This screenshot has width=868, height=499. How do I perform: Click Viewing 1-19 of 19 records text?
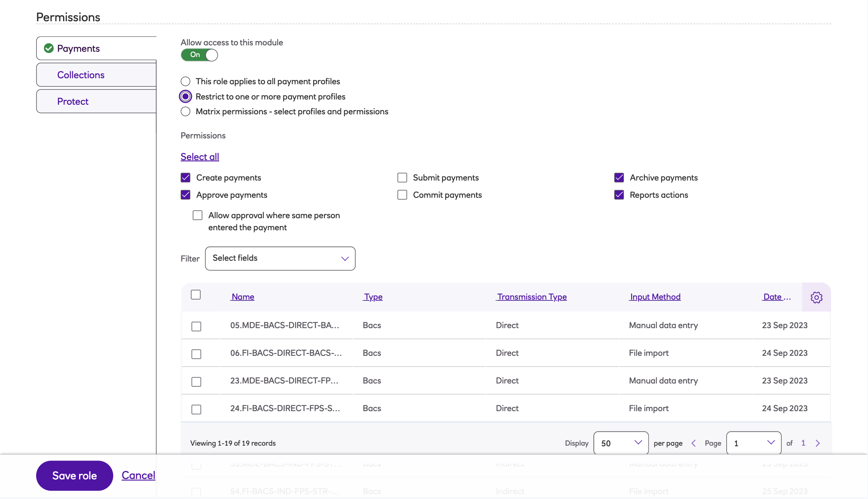click(233, 443)
